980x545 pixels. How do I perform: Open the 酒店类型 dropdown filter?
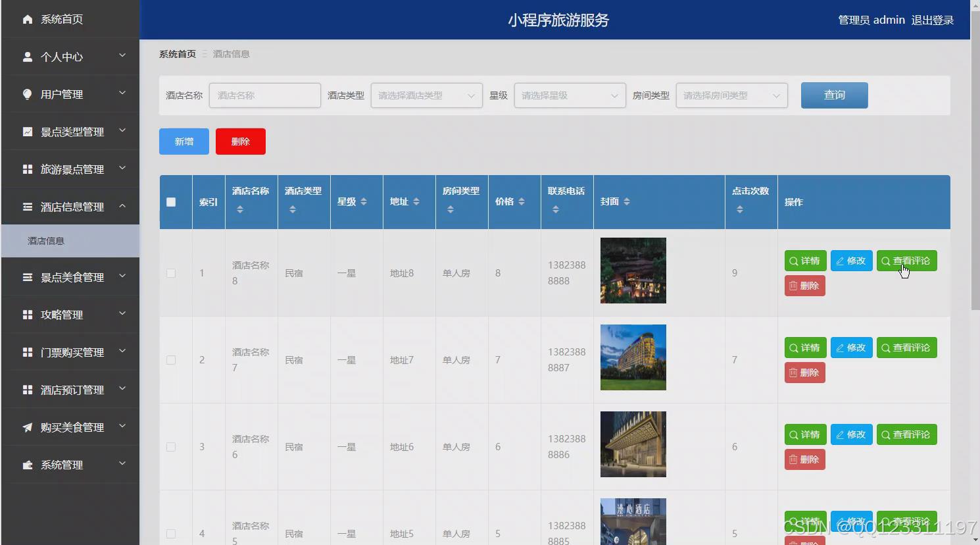tap(426, 95)
